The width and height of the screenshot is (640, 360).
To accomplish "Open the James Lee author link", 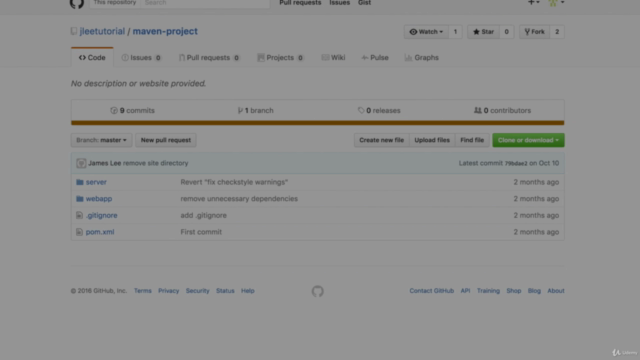I will (x=104, y=163).
